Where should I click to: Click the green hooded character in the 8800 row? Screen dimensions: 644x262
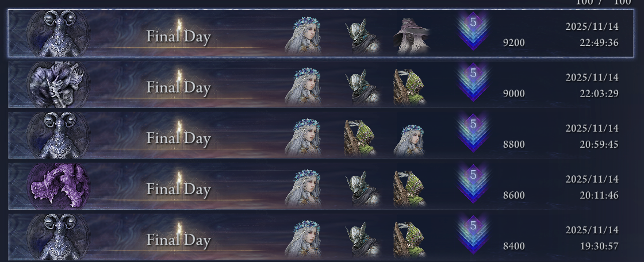360,137
